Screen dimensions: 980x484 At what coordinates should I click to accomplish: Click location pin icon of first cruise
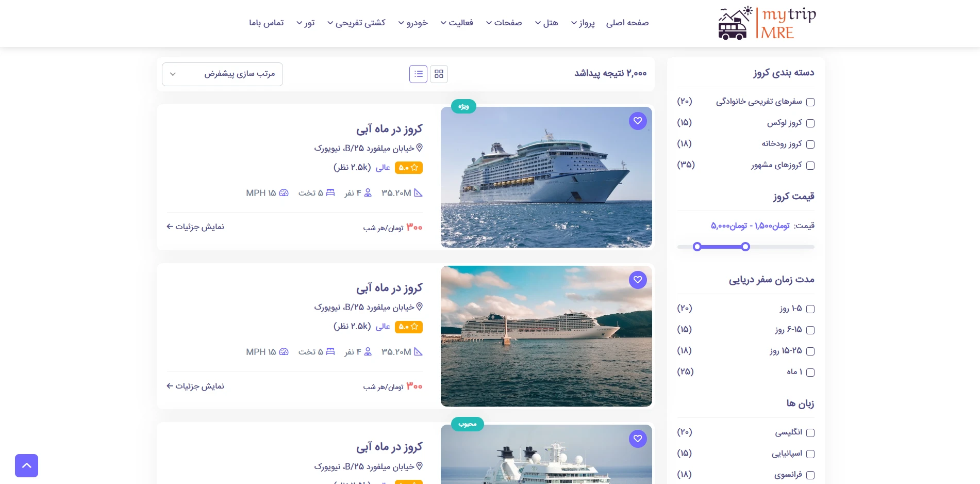coord(419,148)
